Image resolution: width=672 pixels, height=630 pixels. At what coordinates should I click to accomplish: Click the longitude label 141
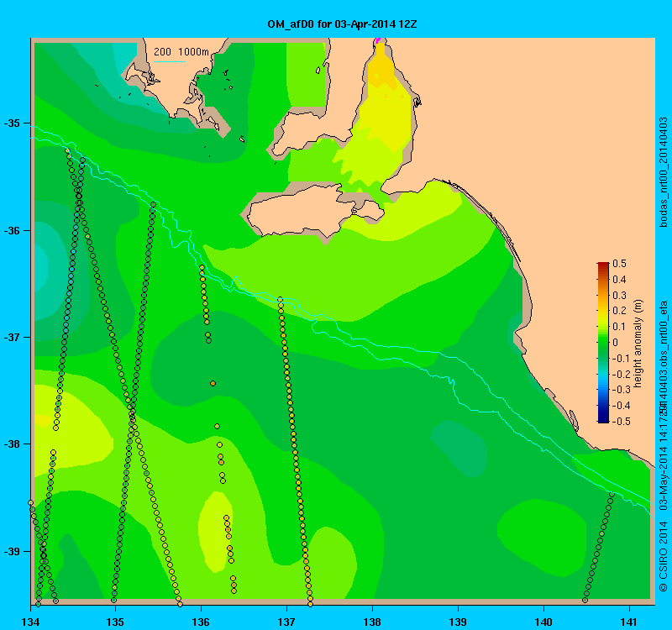(x=629, y=622)
